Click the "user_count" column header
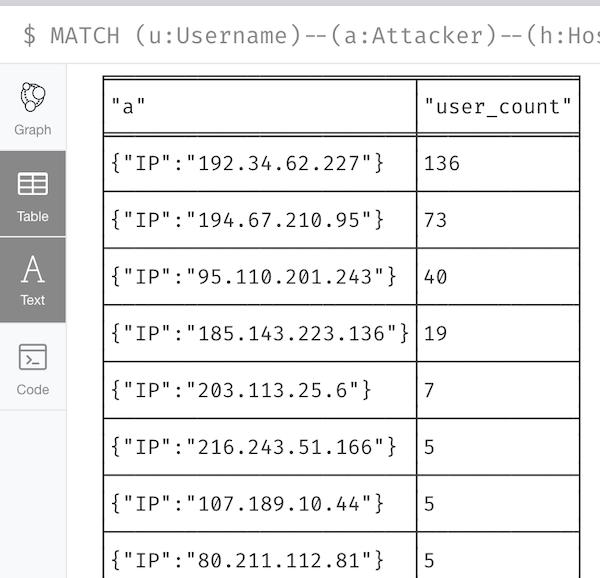This screenshot has height=578, width=600. [x=497, y=106]
